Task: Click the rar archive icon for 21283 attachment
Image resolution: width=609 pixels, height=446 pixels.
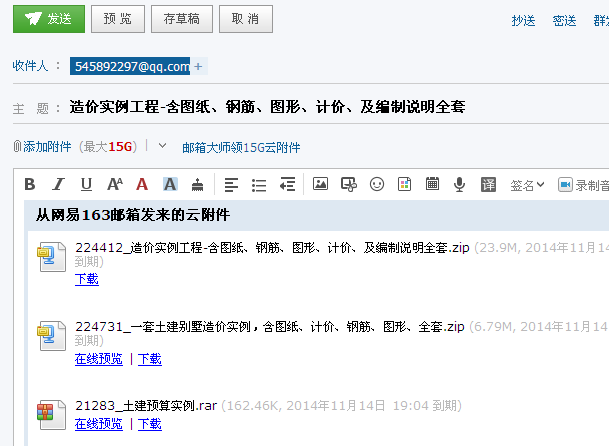Action: point(51,415)
